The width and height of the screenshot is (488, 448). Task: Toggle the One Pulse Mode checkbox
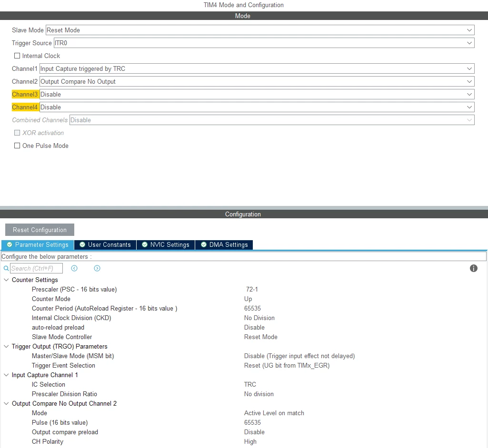(x=17, y=146)
